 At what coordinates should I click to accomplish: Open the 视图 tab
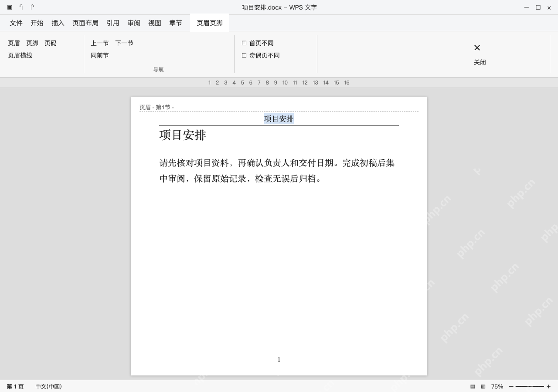155,23
